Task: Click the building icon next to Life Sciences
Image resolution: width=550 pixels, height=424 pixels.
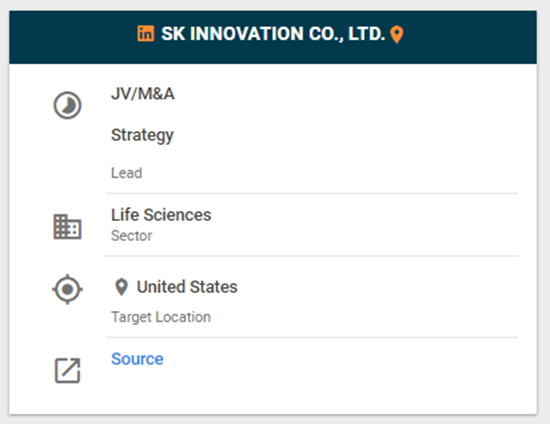Action: click(x=67, y=227)
